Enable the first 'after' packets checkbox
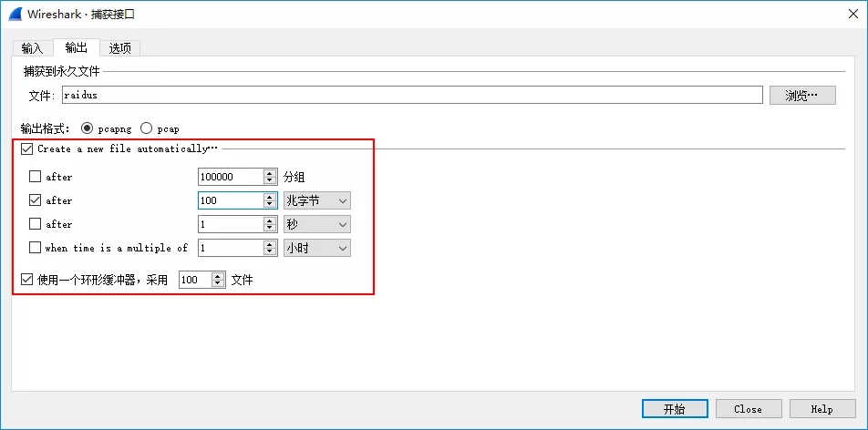 (36, 177)
